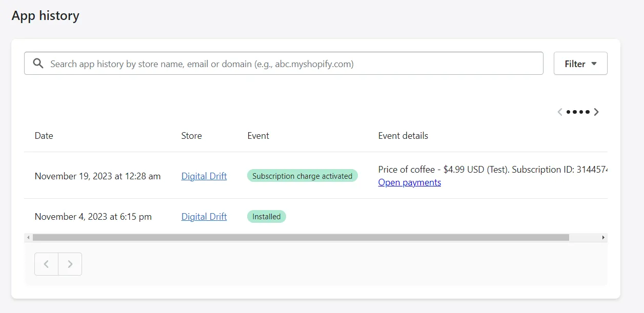
Task: Select the Subscription charge activated badge
Action: (302, 175)
